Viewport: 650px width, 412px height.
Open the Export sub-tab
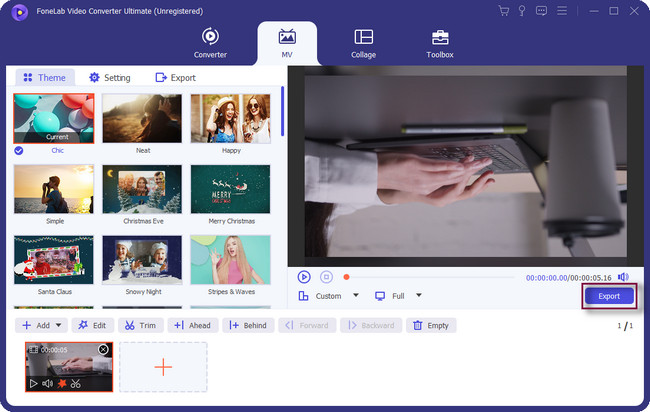(175, 78)
